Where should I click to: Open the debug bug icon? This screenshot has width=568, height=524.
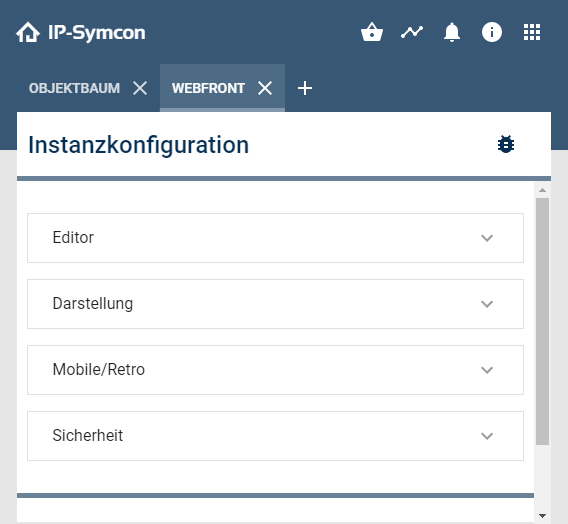(x=506, y=144)
